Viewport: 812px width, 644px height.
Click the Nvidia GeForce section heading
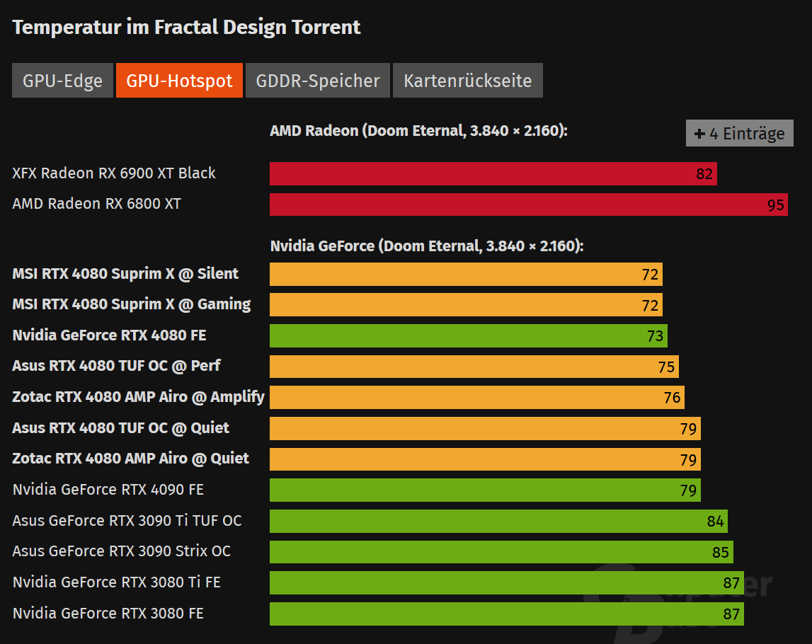pos(427,246)
